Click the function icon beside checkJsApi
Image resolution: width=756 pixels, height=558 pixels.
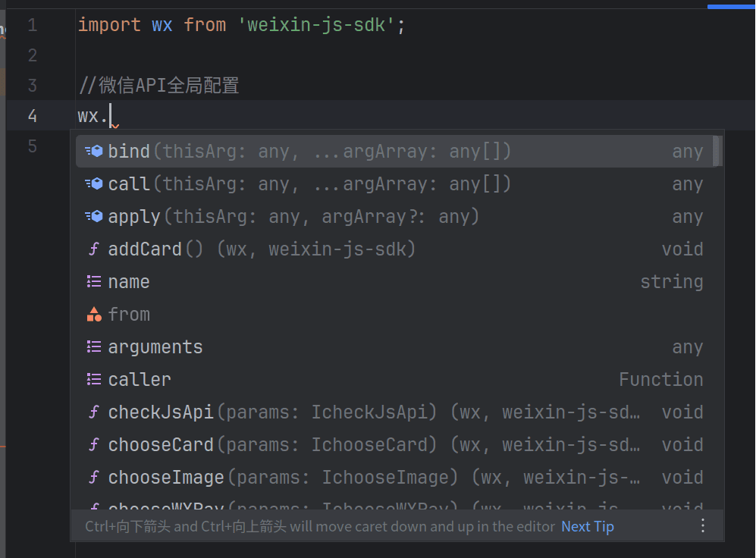94,412
